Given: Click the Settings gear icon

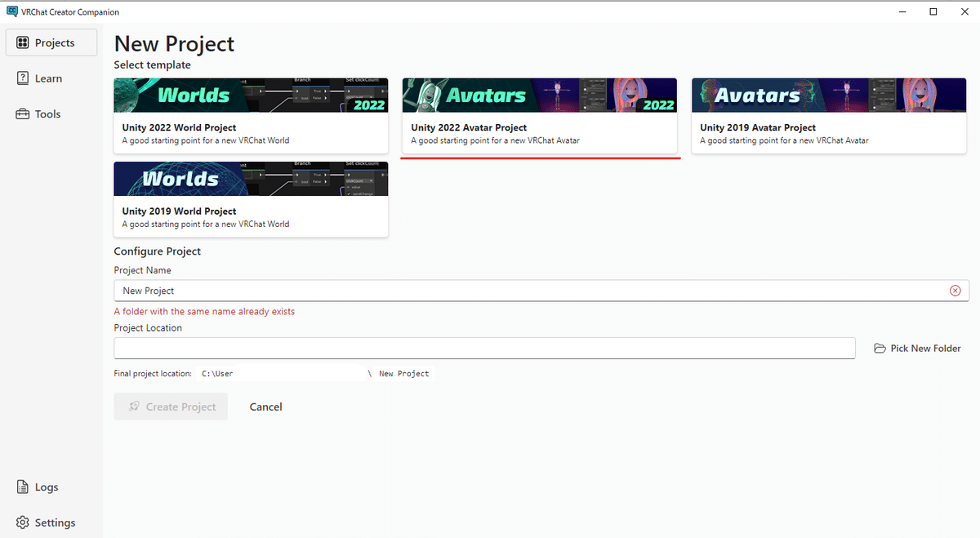Looking at the screenshot, I should [x=23, y=522].
